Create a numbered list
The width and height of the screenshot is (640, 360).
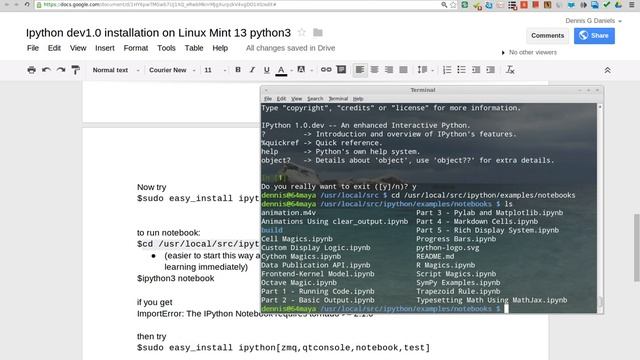coord(447,70)
